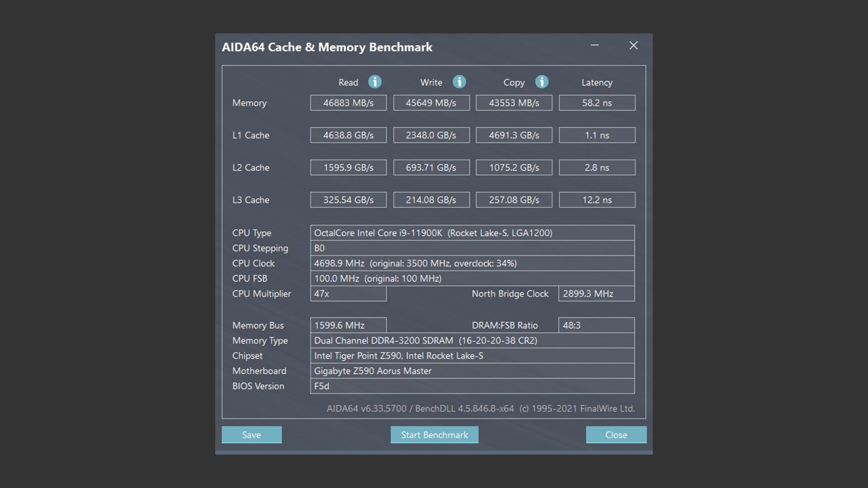Click L3 Cache Read value 325.54 GB/s

click(348, 200)
